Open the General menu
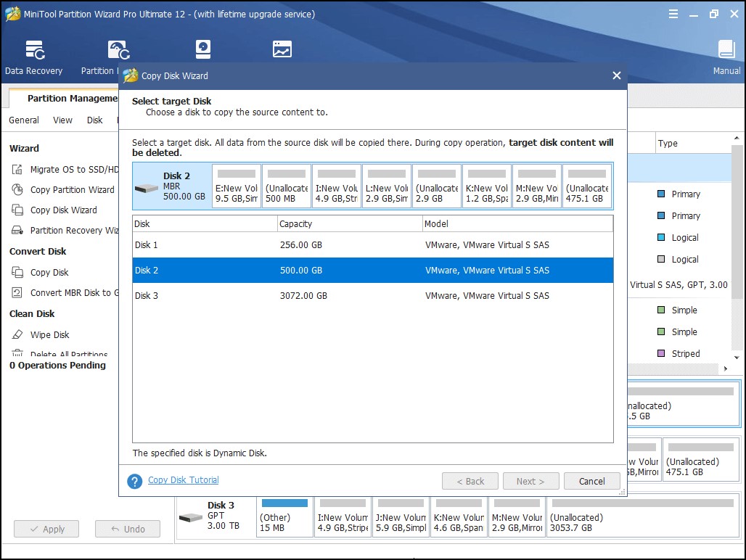 pos(23,120)
